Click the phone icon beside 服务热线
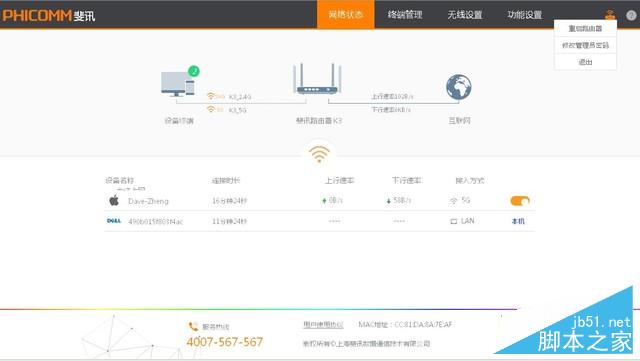This screenshot has width=640, height=361. (x=193, y=326)
